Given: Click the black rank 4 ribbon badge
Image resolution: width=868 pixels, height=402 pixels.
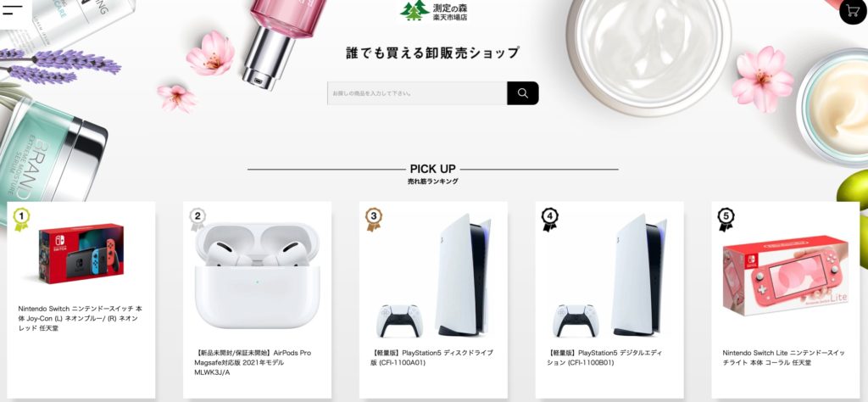Looking at the screenshot, I should tap(549, 220).
